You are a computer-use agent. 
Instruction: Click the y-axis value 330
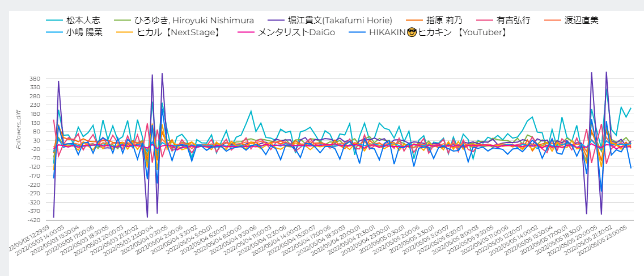34,87
